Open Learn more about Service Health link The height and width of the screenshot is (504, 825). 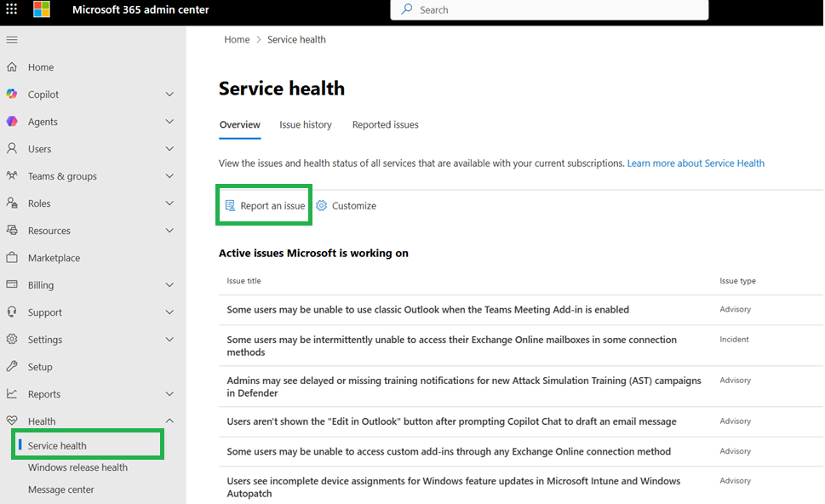click(696, 163)
